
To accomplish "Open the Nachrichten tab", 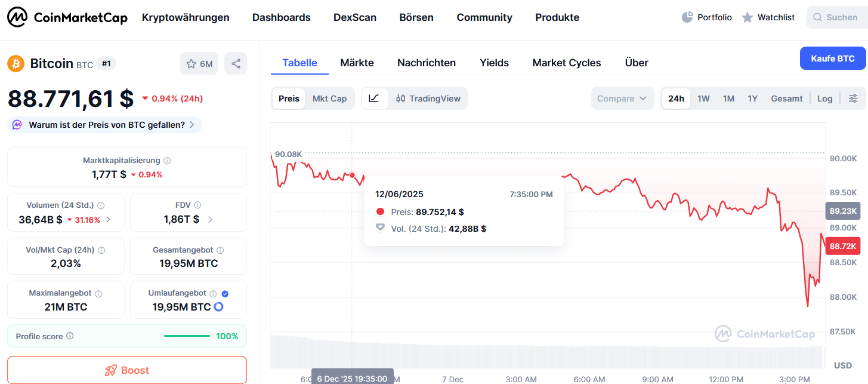I will 426,62.
